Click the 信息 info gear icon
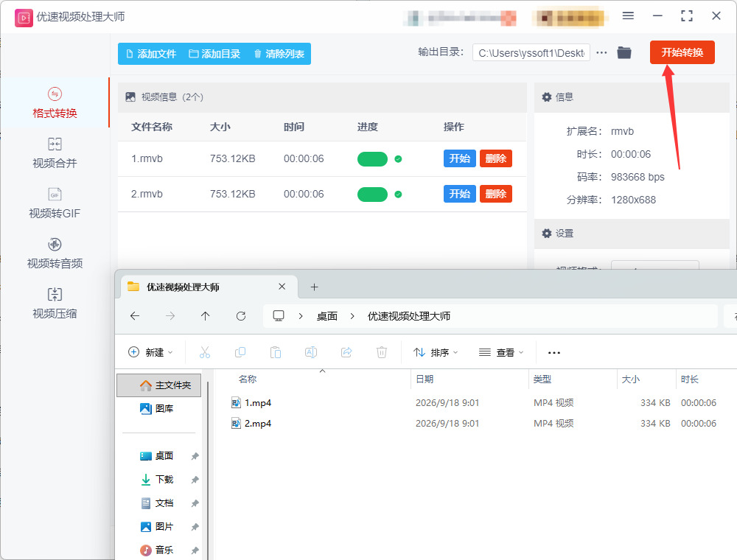The height and width of the screenshot is (560, 737). coord(547,97)
